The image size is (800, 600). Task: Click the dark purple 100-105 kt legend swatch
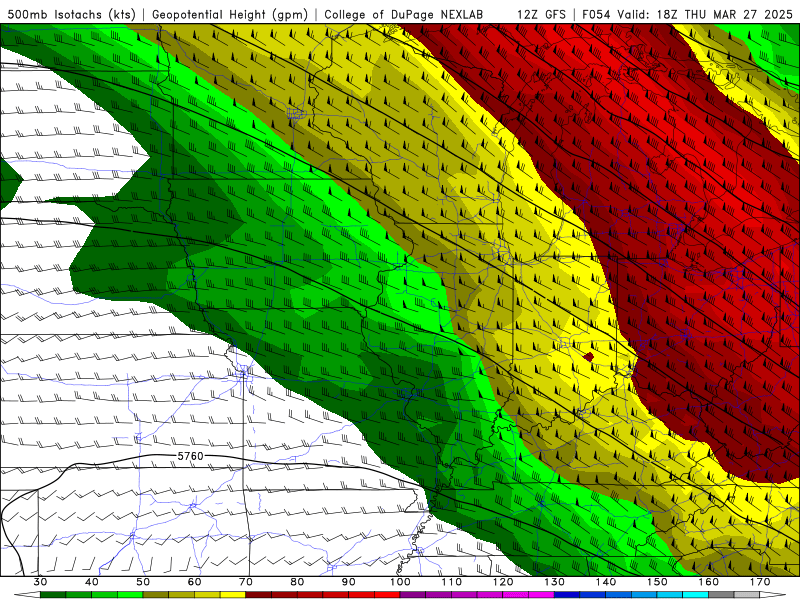pos(413,595)
